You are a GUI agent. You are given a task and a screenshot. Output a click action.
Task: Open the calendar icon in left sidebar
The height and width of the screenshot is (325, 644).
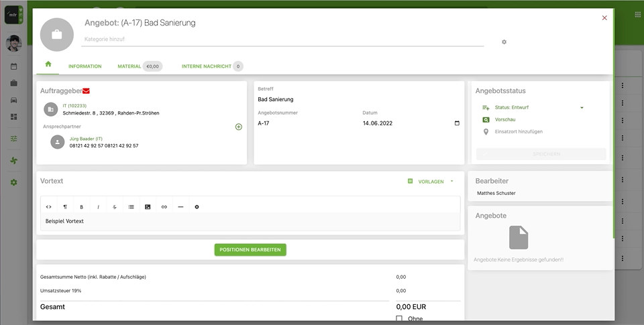point(13,66)
